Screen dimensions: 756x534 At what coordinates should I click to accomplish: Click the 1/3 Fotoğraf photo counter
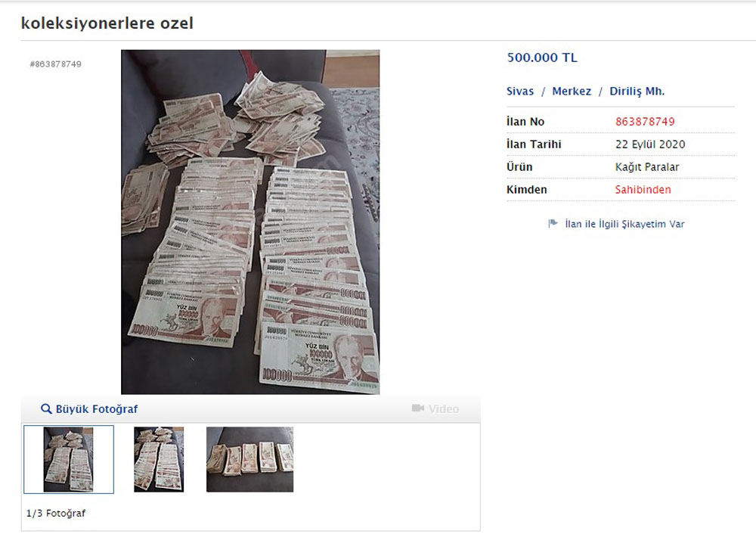(x=55, y=514)
